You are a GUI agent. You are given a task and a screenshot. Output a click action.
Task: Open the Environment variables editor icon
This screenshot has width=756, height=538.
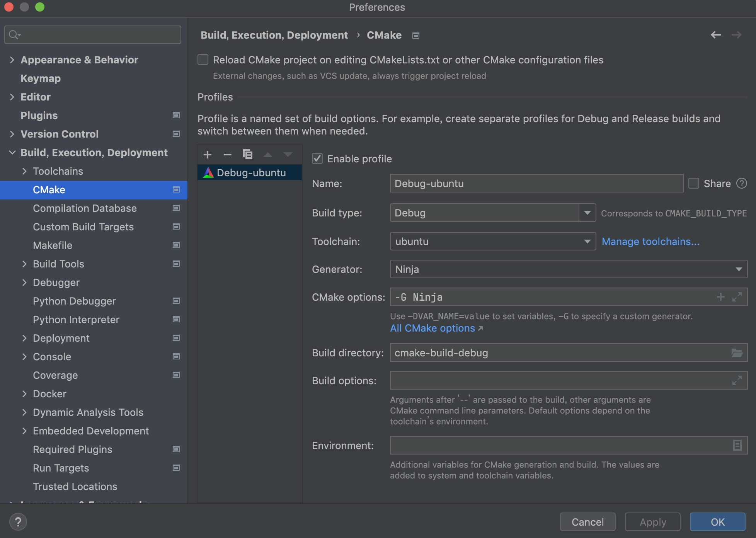click(737, 446)
